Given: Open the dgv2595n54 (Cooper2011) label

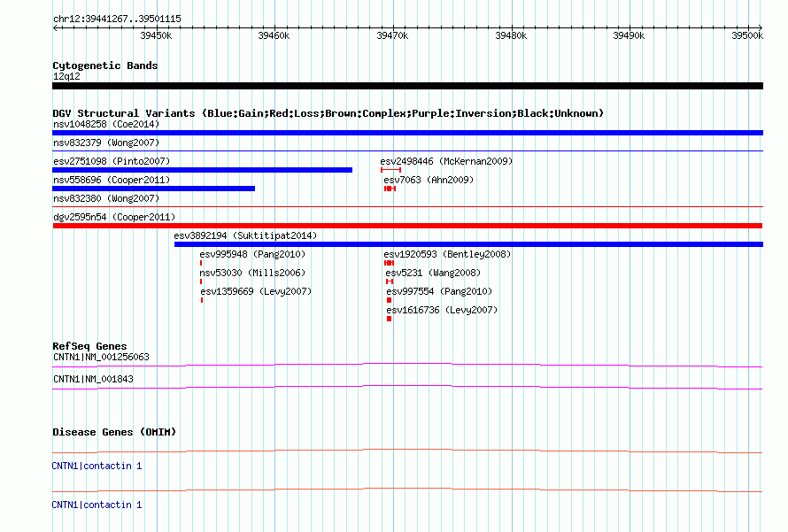Looking at the screenshot, I should click(114, 217).
